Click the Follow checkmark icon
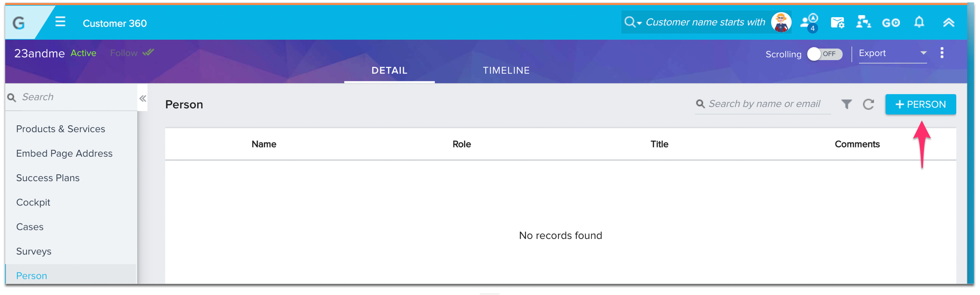This screenshot has width=980, height=295. (148, 52)
